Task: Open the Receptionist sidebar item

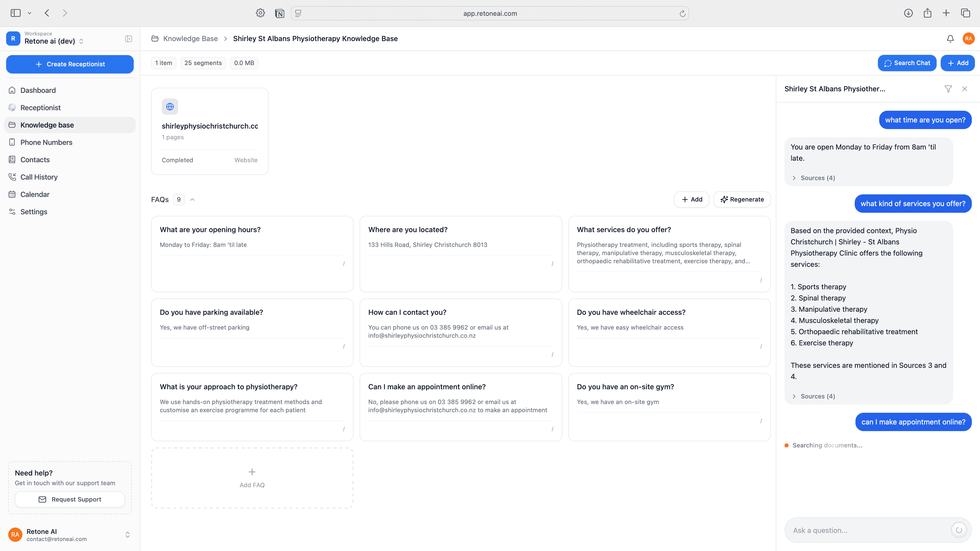Action: tap(40, 108)
